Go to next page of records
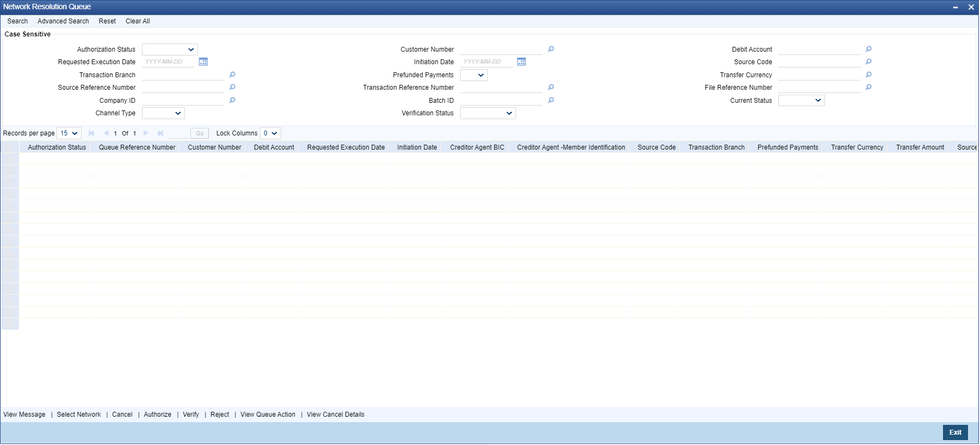 pyautogui.click(x=146, y=133)
